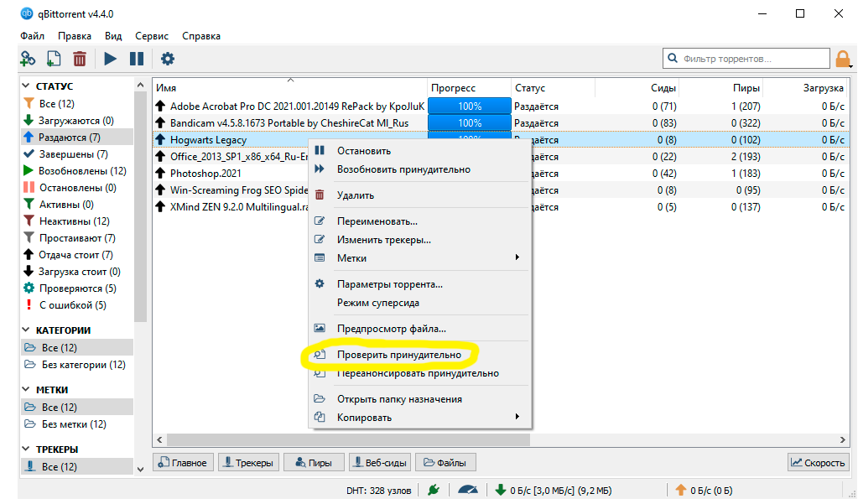This screenshot has width=858, height=504.
Task: Open the Сервис menu
Action: click(x=152, y=36)
